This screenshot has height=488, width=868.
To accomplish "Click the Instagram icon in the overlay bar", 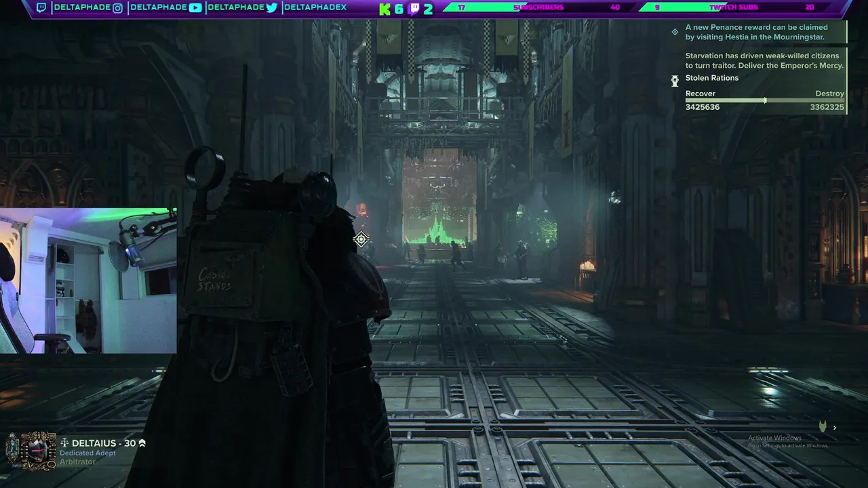I will (117, 8).
